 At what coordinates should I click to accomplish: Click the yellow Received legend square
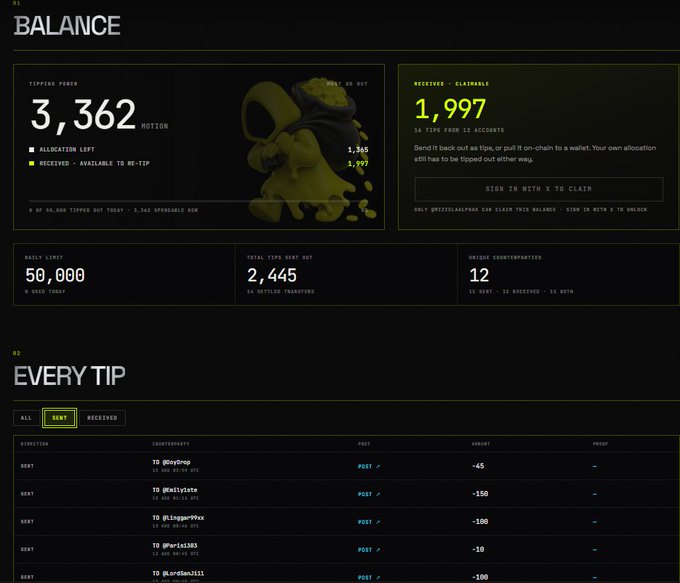[x=31, y=164]
